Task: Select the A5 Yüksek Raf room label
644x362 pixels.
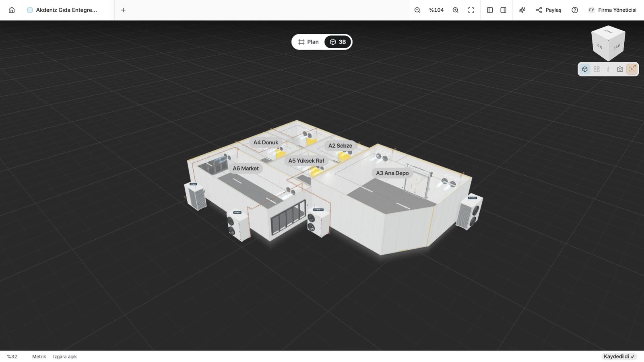Action: [306, 160]
